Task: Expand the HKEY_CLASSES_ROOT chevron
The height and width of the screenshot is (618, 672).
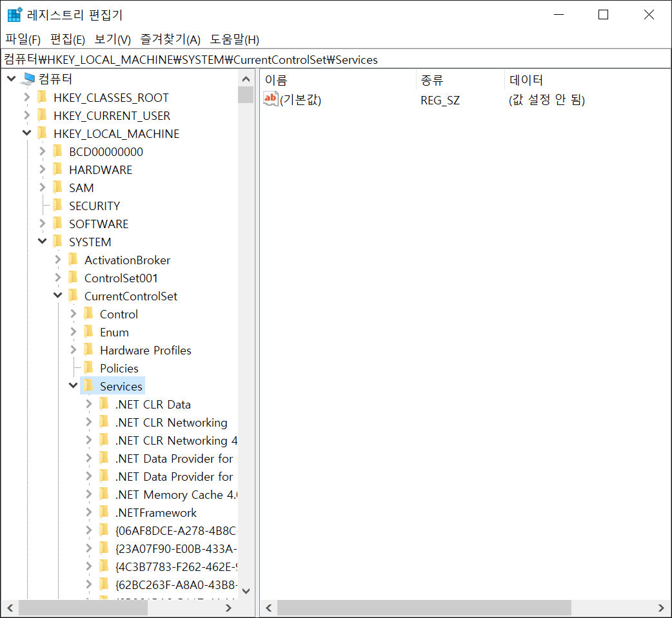Action: click(x=27, y=97)
